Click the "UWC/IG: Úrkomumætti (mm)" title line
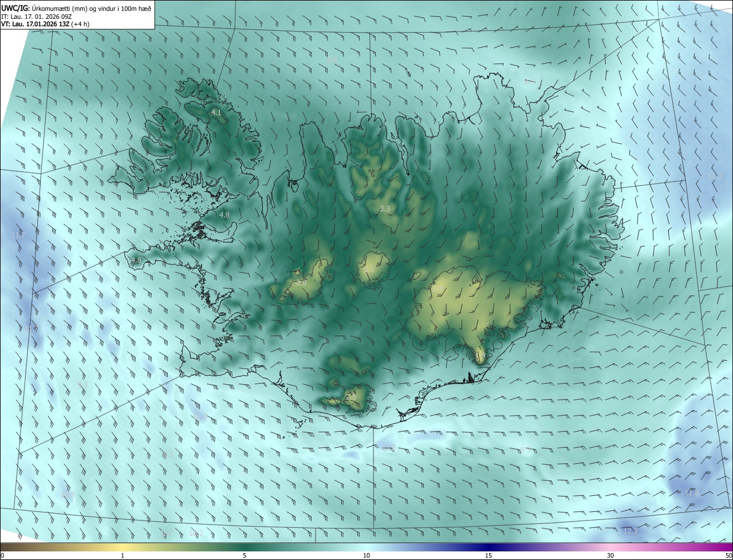 [76, 8]
